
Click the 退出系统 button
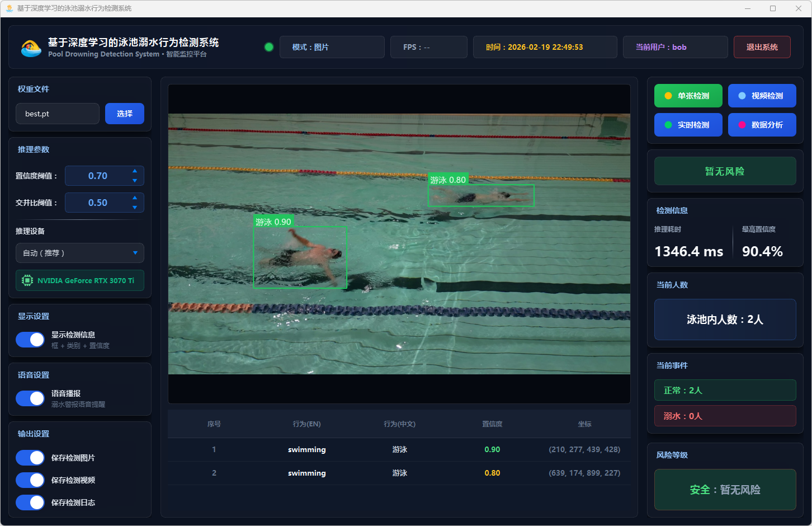pyautogui.click(x=762, y=47)
